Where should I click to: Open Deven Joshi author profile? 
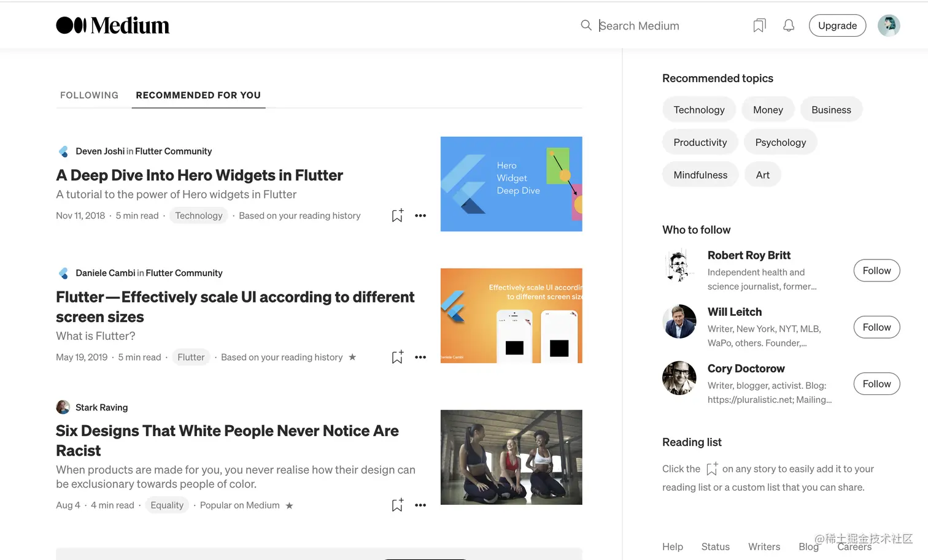pos(100,151)
